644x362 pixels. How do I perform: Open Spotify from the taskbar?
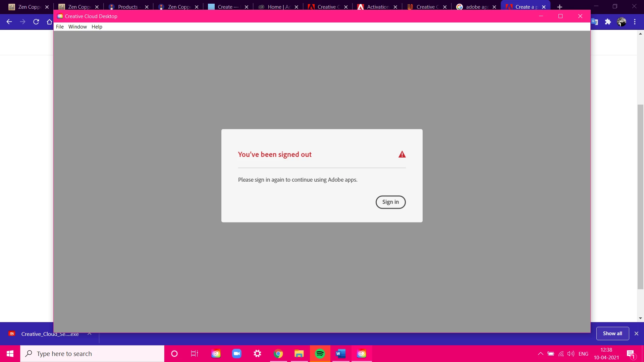(320, 354)
